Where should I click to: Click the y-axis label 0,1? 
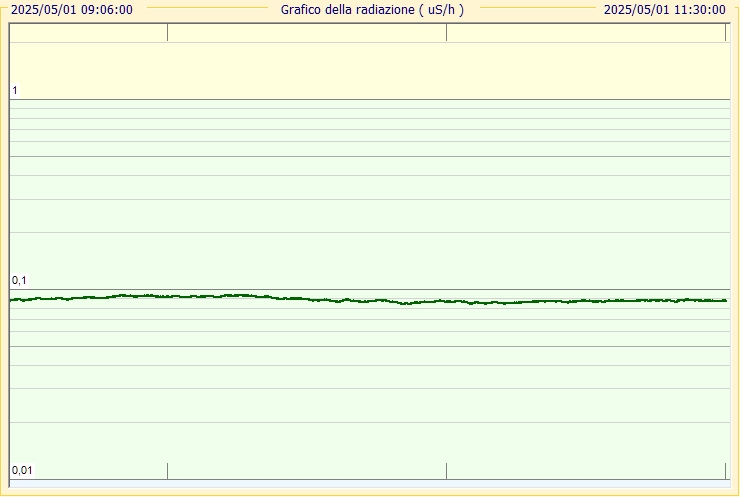[x=19, y=280]
